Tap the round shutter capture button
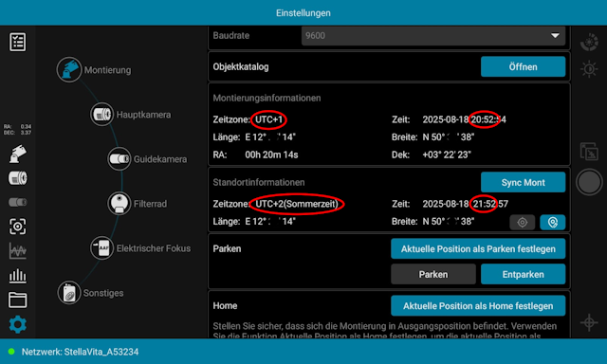Screen dimensions: 607x364 tap(589, 182)
